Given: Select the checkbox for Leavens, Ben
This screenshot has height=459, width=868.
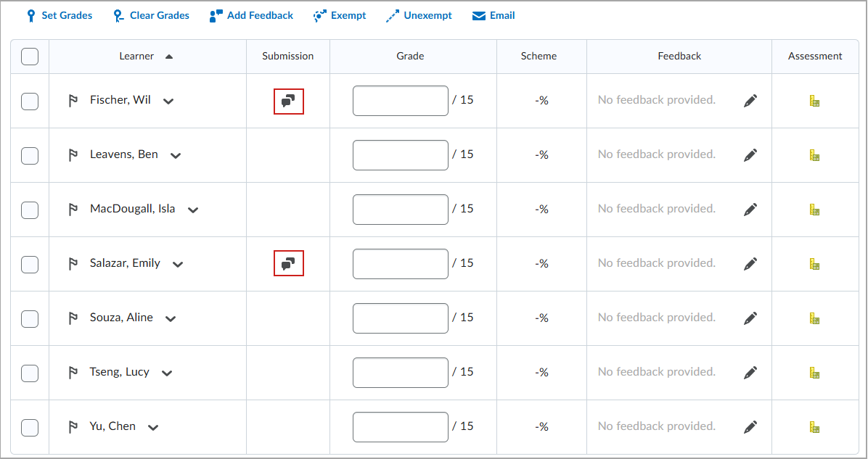Looking at the screenshot, I should (x=29, y=155).
